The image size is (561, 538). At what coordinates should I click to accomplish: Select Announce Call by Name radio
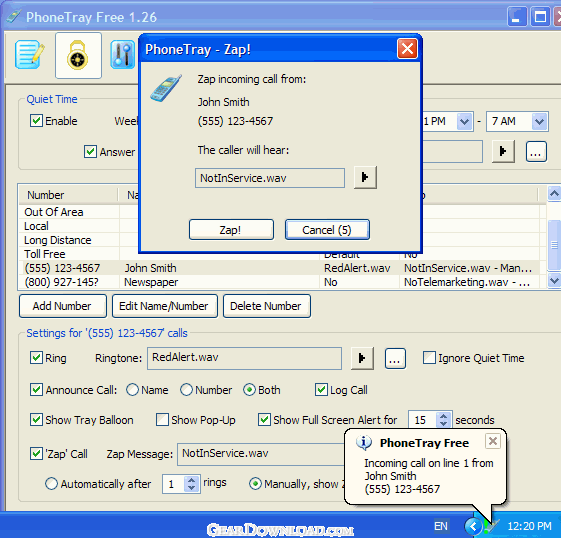coord(132,390)
